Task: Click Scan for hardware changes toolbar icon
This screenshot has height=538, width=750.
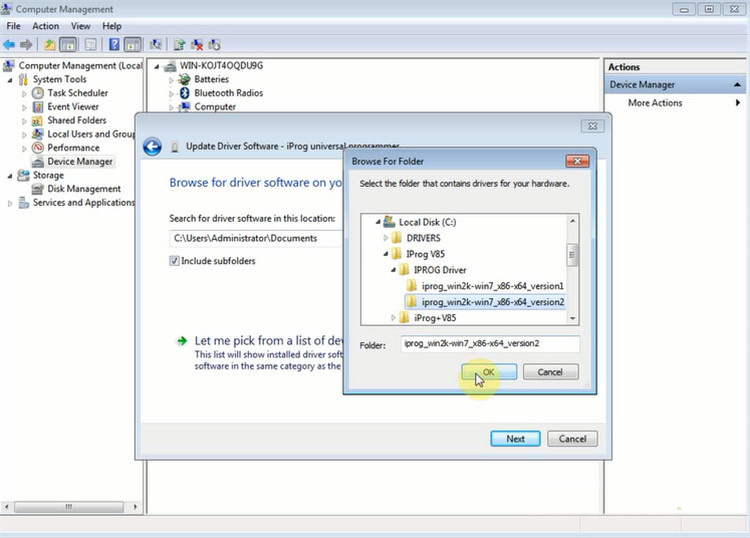Action: [x=155, y=45]
